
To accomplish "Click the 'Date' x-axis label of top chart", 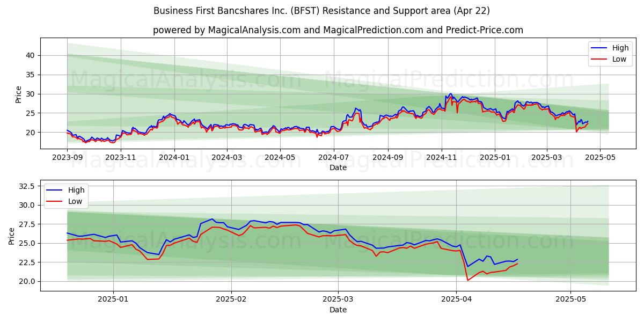I will click(338, 168).
